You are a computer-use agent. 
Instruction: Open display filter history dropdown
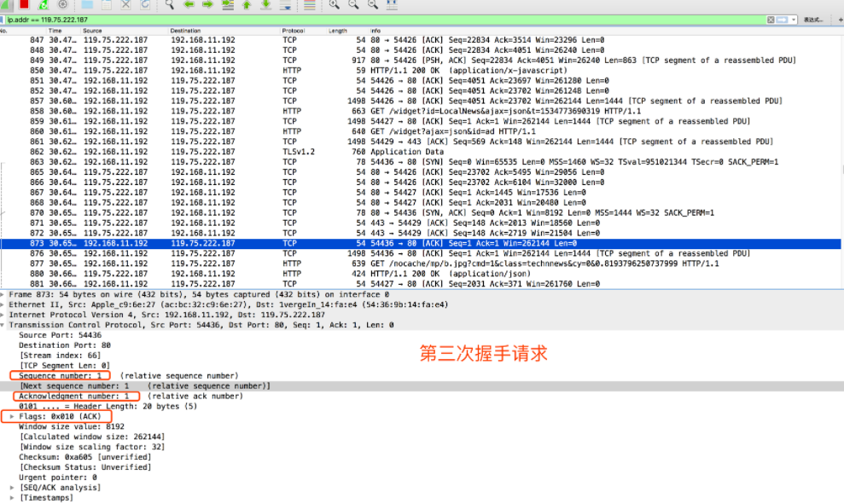(794, 20)
